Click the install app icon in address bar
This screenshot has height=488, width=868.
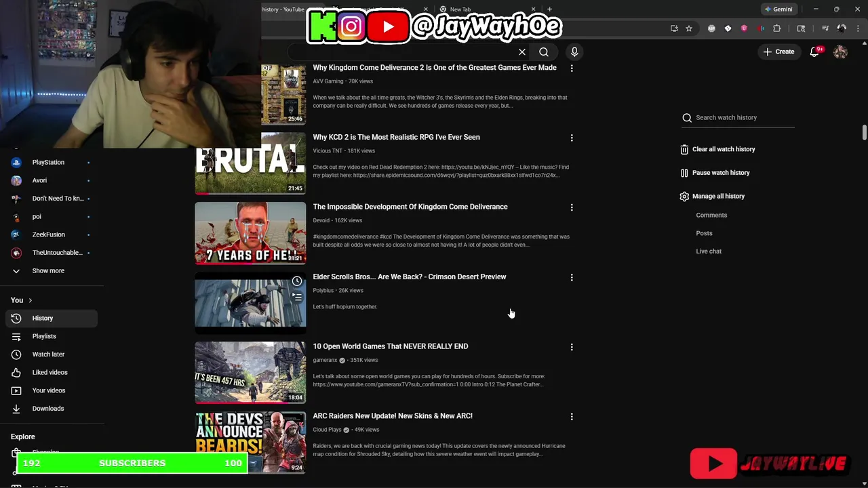(674, 28)
